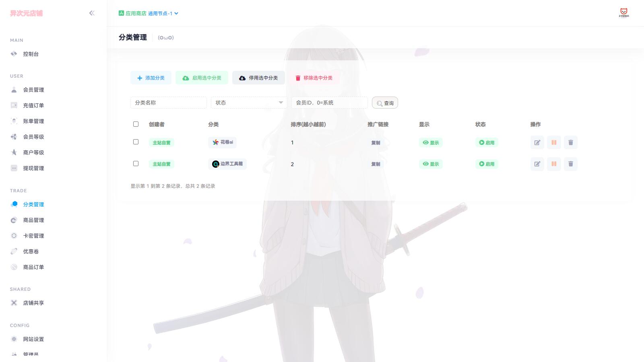Delete the 边界工具箱 category row
This screenshot has width=644, height=362.
[571, 164]
